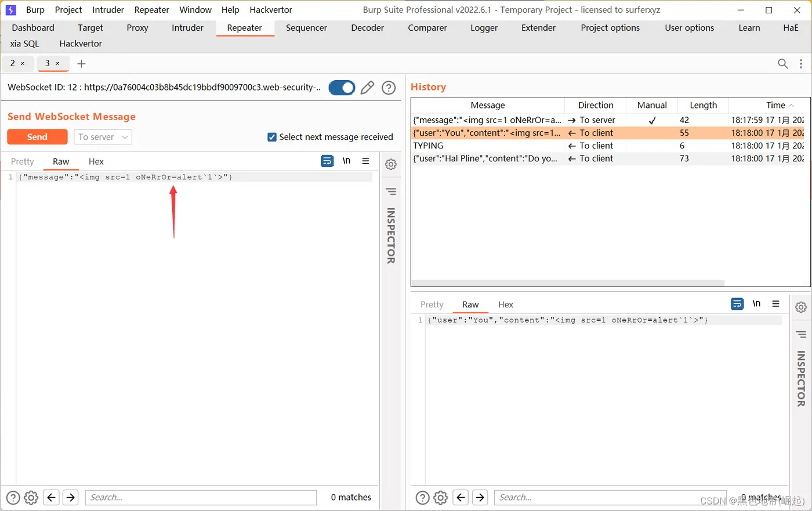
Task: Close Repeater tab 2
Action: pyautogui.click(x=23, y=63)
